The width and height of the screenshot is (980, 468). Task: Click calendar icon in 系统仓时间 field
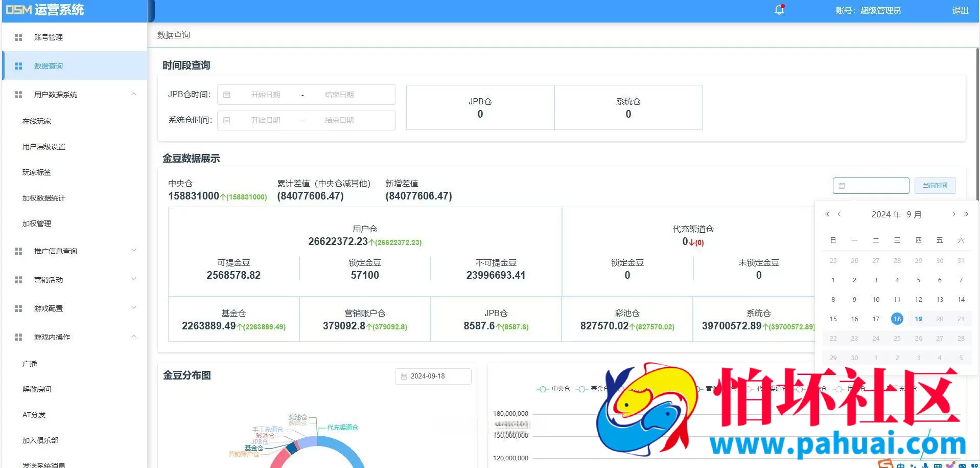227,120
